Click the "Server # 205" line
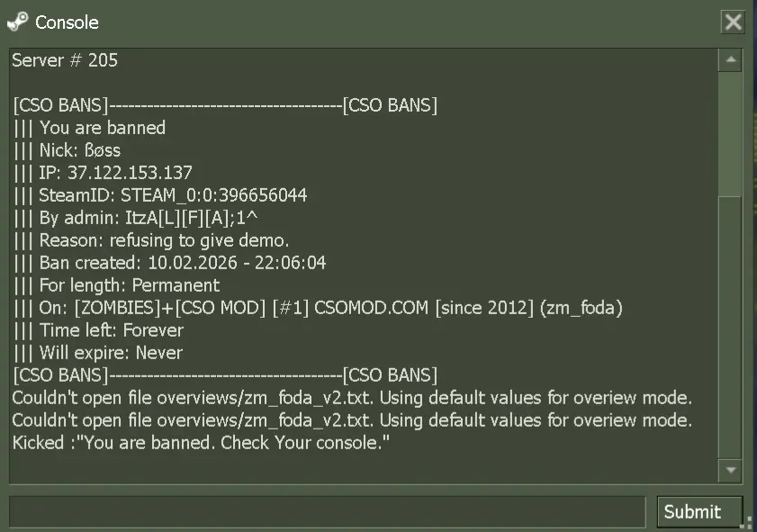This screenshot has height=532, width=757. pyautogui.click(x=65, y=60)
